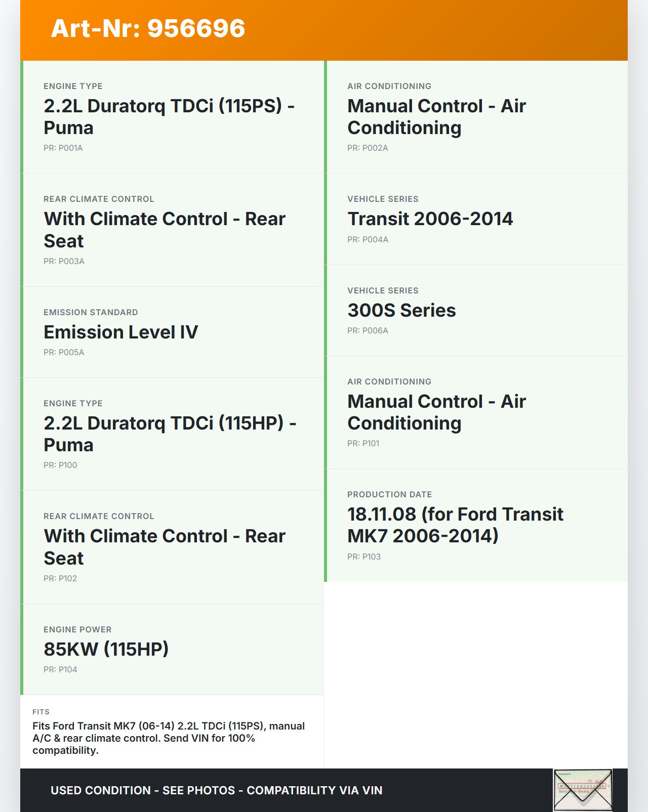Click the Fits compatibility description text
Image resolution: width=648 pixels, height=812 pixels.
[x=169, y=738]
